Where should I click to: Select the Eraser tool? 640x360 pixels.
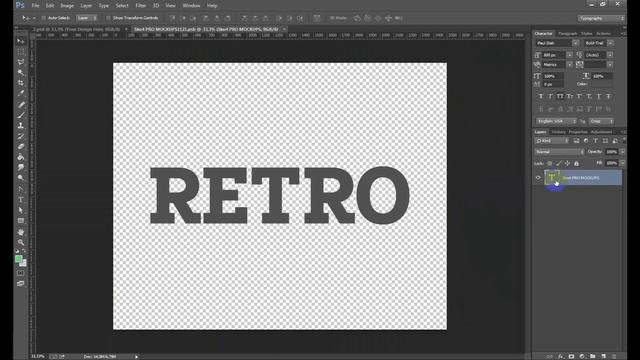pyautogui.click(x=21, y=147)
